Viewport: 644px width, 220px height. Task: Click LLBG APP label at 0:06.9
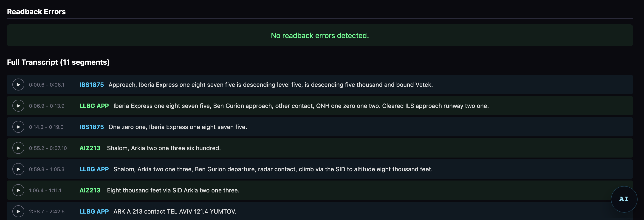(94, 106)
